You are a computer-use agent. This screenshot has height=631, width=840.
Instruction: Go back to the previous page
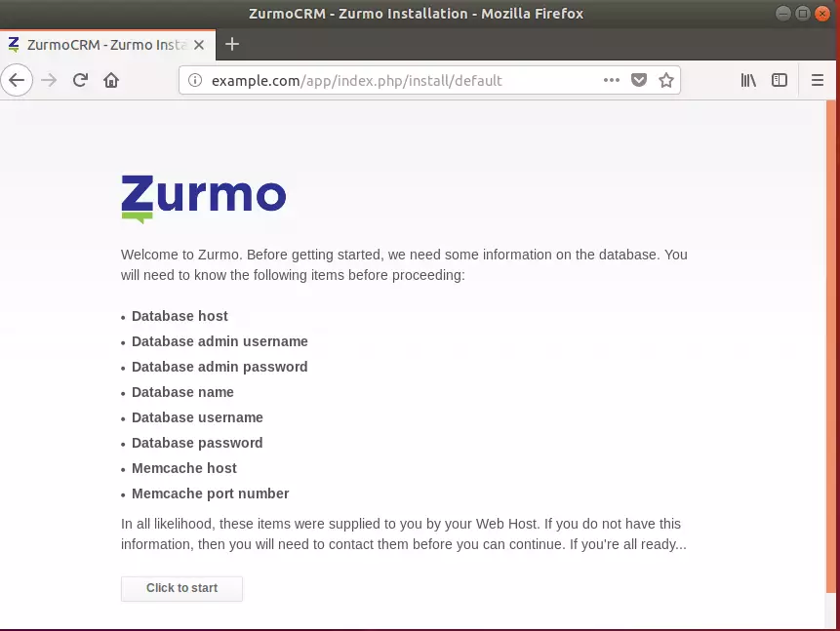[x=17, y=80]
